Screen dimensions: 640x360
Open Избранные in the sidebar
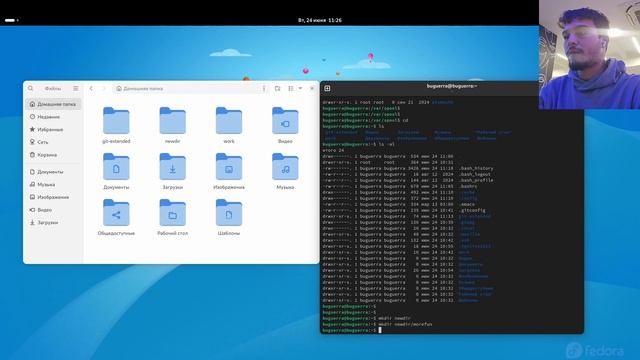coord(53,129)
